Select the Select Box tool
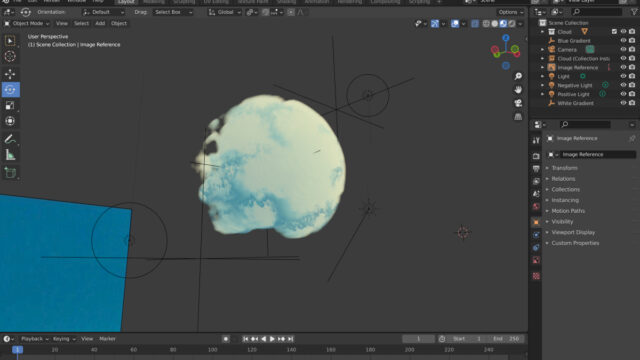This screenshot has width=640, height=360. click(x=10, y=40)
